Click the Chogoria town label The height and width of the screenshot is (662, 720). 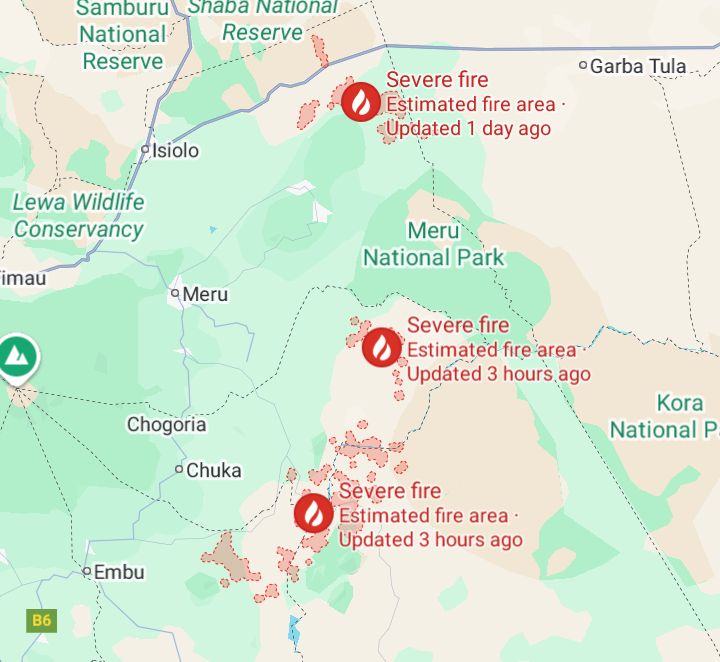(166, 425)
